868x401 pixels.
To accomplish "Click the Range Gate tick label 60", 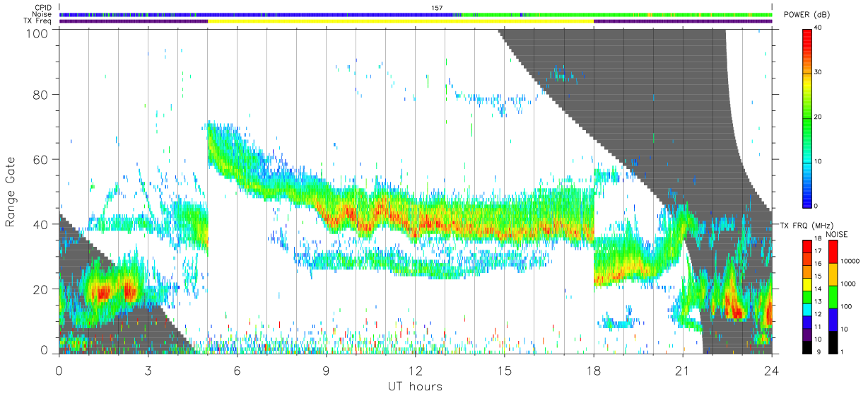I will coord(41,159).
